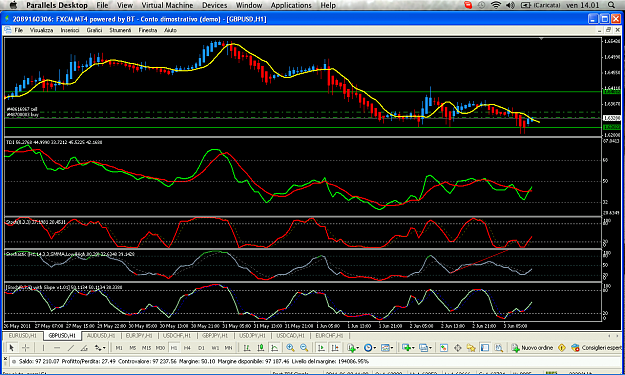This screenshot has height=375, width=625.
Task: Activate the crosshair tool
Action: [x=26, y=348]
